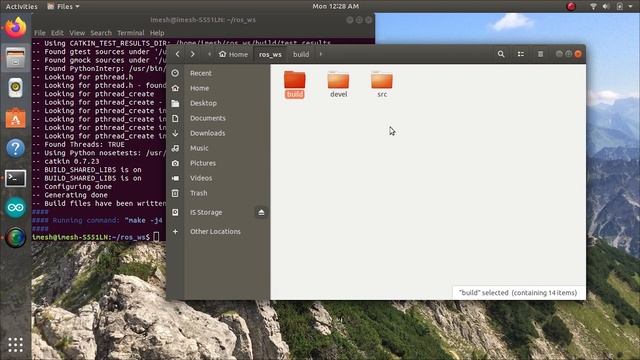Open Ubuntu Software from the dock
This screenshot has height=360, width=640.
point(16,118)
